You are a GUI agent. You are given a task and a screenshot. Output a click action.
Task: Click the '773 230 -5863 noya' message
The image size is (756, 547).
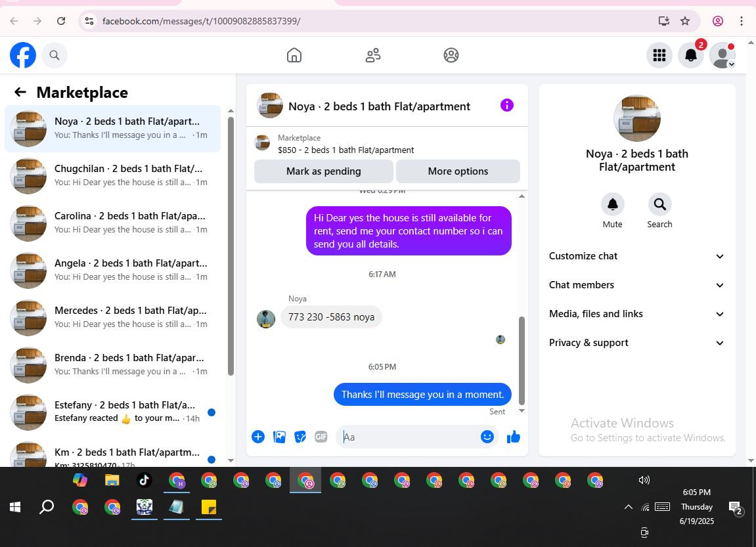pos(331,317)
